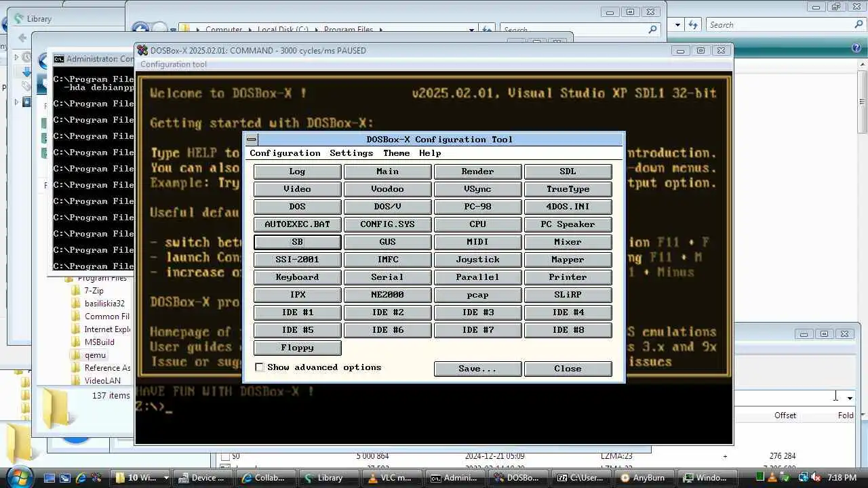Click the Printer settings button
Viewport: 868px width, 488px height.
(x=568, y=277)
